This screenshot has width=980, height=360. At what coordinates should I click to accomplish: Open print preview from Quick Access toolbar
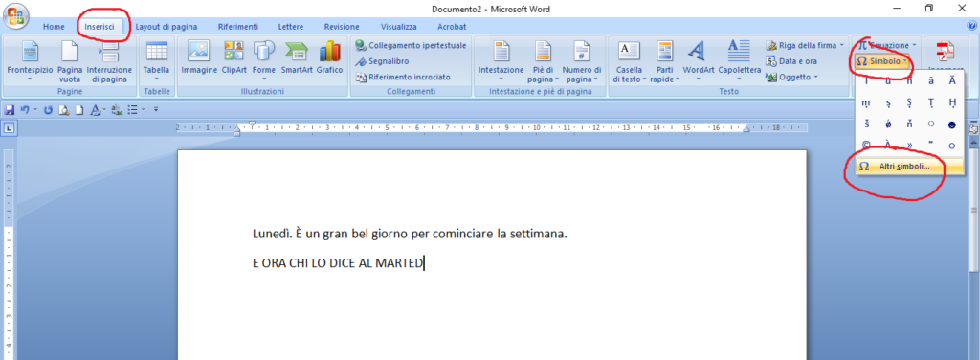click(64, 109)
